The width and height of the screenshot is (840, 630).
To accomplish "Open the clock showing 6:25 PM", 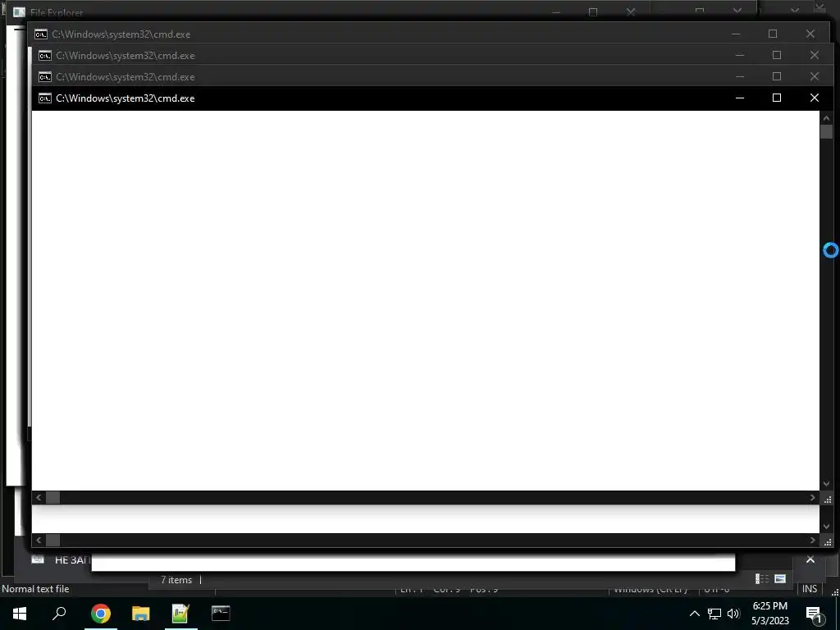I will coord(769,614).
